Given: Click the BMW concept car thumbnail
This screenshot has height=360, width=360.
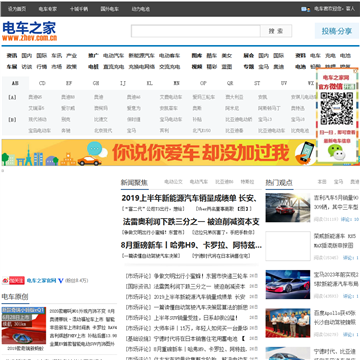Looking at the screenshot, I should pos(288,284).
